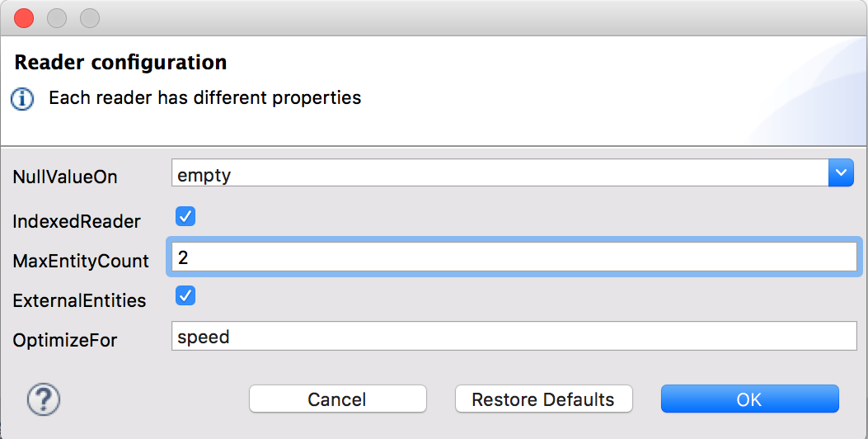Viewport: 868px width, 439px height.
Task: Confirm settings with the OK button
Action: (x=749, y=399)
